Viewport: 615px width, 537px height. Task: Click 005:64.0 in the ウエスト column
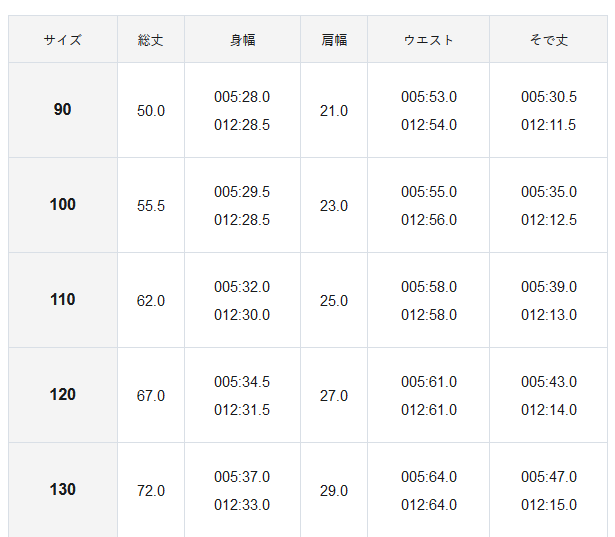pyautogui.click(x=429, y=477)
